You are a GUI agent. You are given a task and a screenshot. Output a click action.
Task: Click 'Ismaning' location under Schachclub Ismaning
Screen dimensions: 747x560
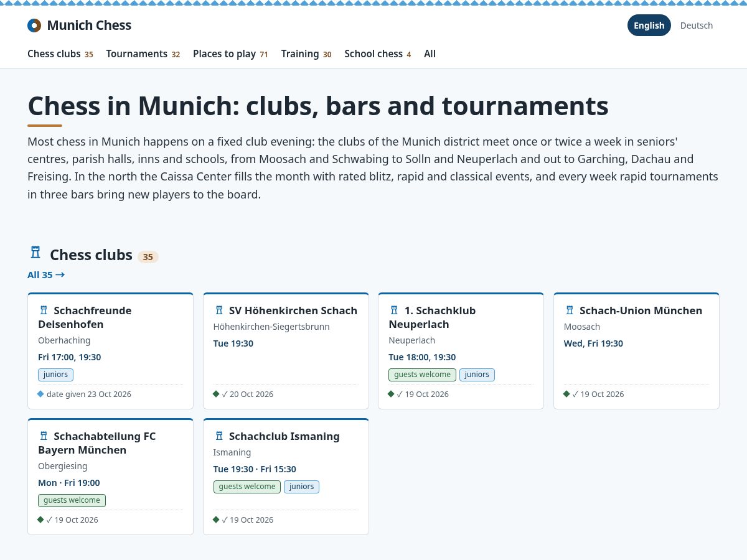point(232,452)
